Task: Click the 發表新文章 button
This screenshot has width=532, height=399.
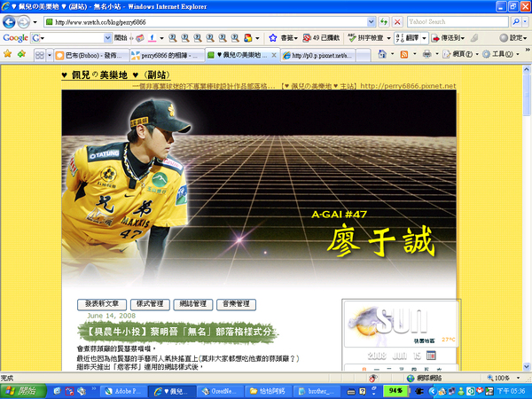Action: [x=102, y=304]
